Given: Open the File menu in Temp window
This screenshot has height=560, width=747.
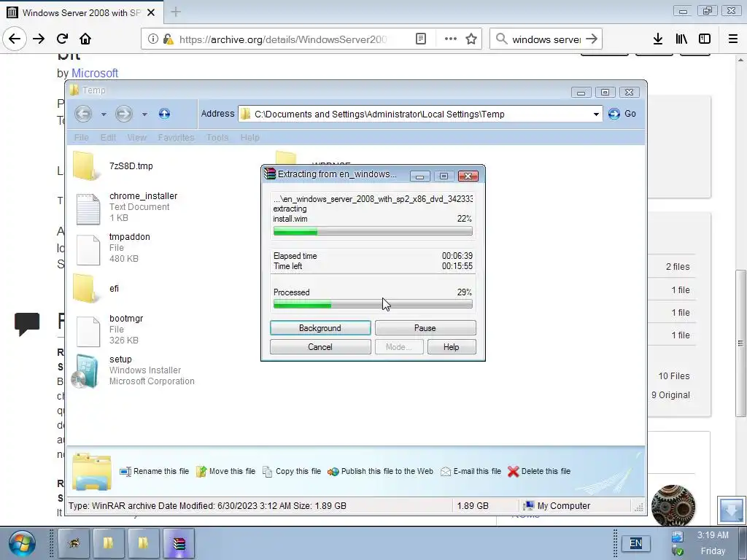Looking at the screenshot, I should 82,138.
